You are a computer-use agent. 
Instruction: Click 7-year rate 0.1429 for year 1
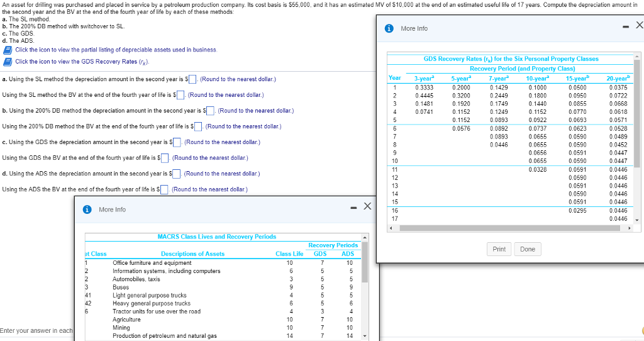(x=499, y=87)
